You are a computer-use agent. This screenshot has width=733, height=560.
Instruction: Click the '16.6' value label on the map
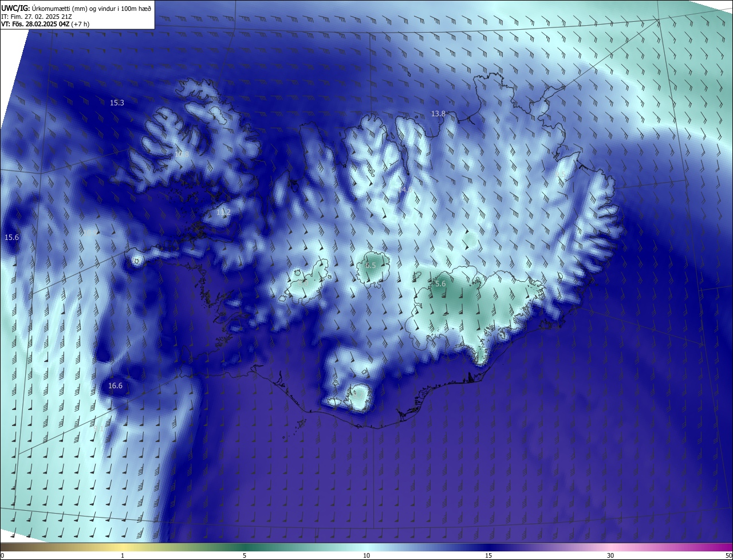(115, 386)
